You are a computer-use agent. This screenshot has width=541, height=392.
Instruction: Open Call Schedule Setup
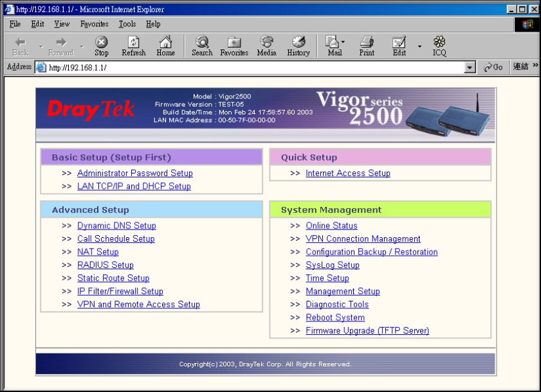[x=116, y=238]
